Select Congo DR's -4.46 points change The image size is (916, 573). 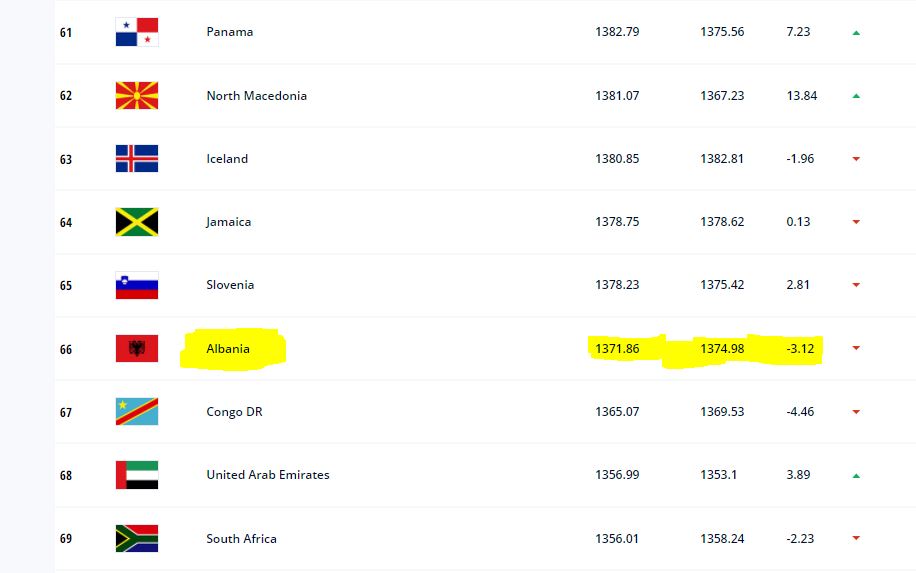798,412
